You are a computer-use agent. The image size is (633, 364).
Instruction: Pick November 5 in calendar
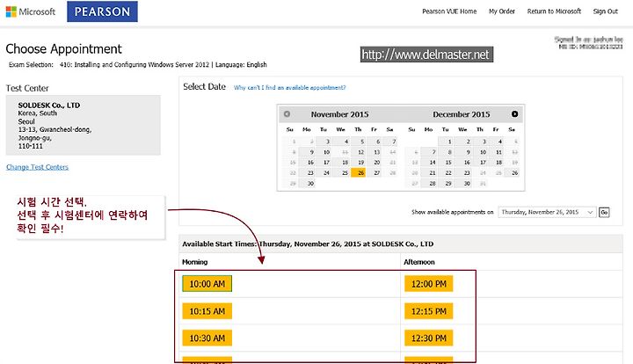tap(358, 142)
